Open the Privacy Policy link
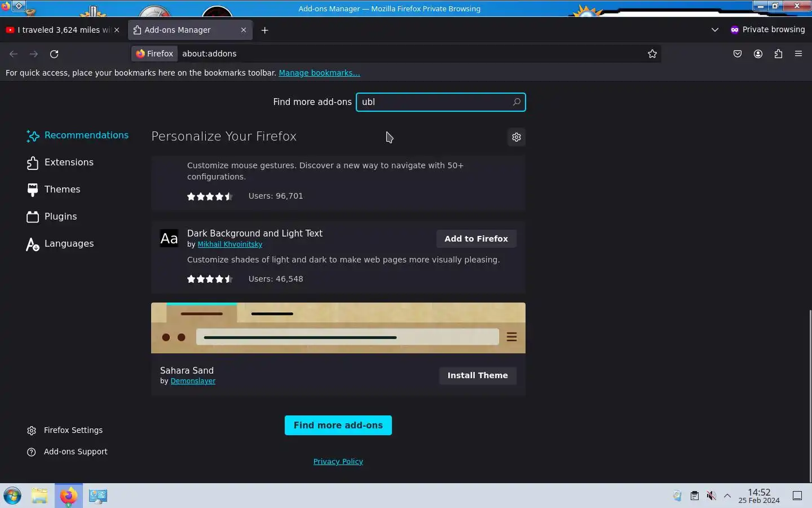The image size is (812, 508). pyautogui.click(x=338, y=462)
